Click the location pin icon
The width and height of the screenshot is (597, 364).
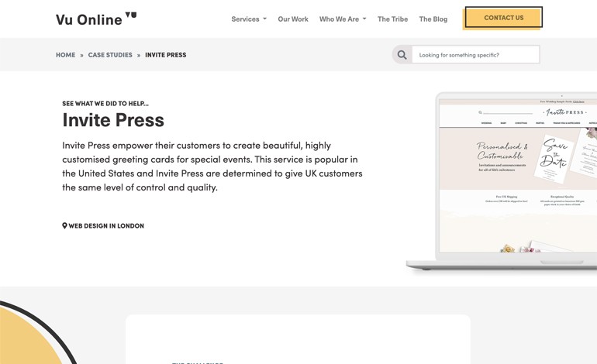click(x=64, y=225)
